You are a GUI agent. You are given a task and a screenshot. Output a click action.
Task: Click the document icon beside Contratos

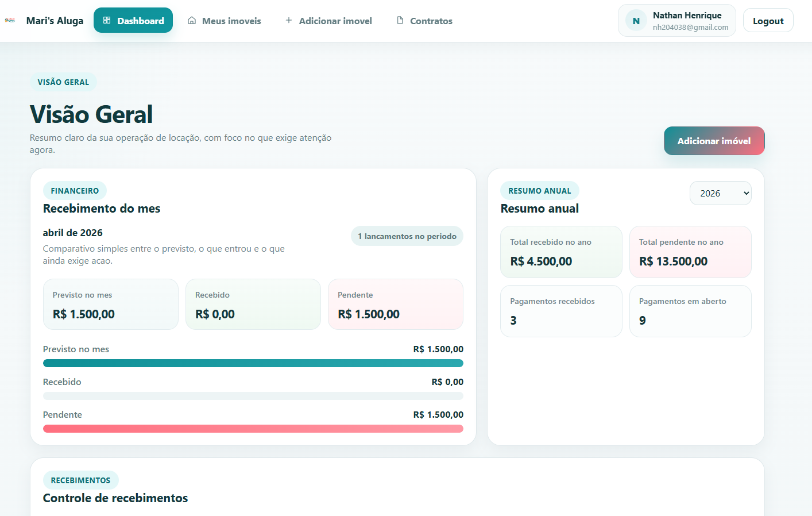400,20
